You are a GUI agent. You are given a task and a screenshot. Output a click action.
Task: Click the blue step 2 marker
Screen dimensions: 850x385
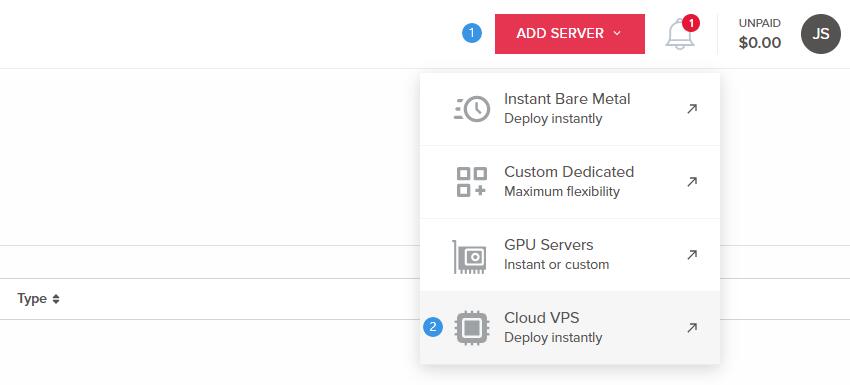[x=433, y=327]
